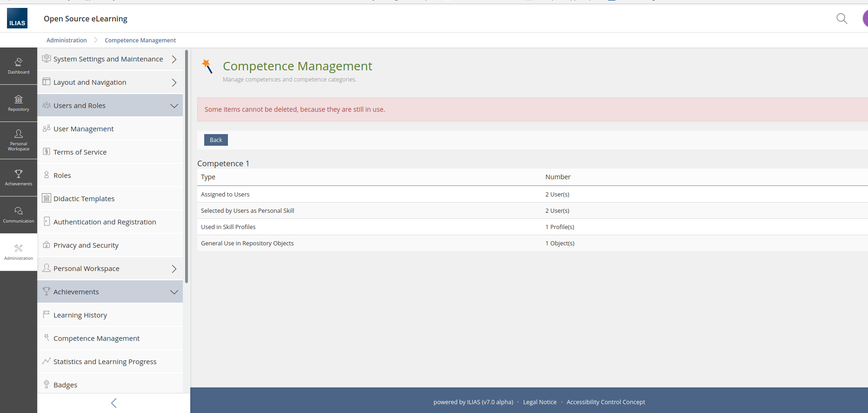Image resolution: width=868 pixels, height=413 pixels.
Task: Click the Administration breadcrumb link
Action: point(67,41)
